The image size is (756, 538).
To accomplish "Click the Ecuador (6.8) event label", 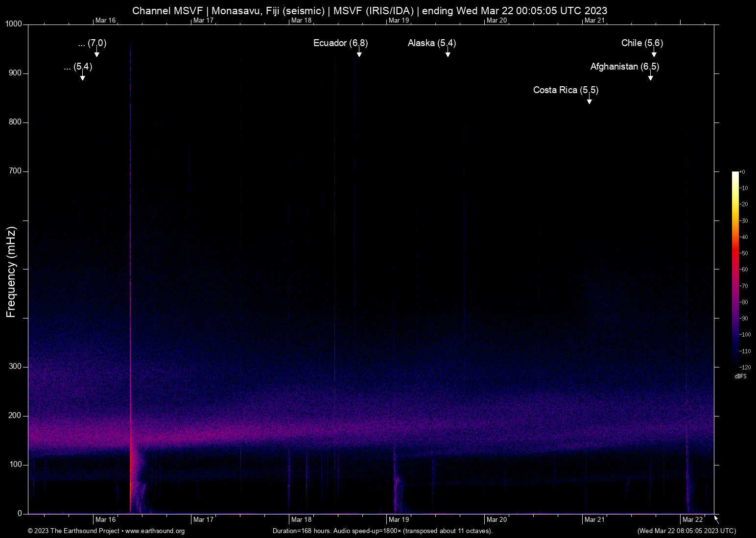I will click(340, 43).
